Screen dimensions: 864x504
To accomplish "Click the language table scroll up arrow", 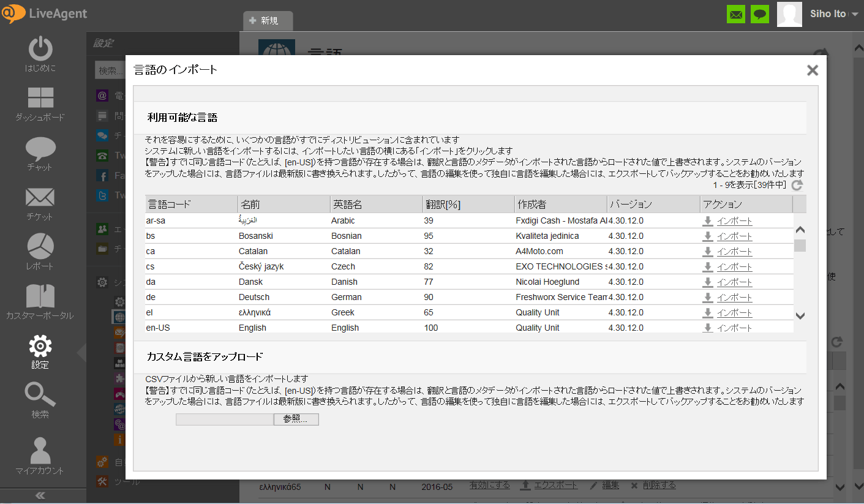I will click(x=800, y=230).
